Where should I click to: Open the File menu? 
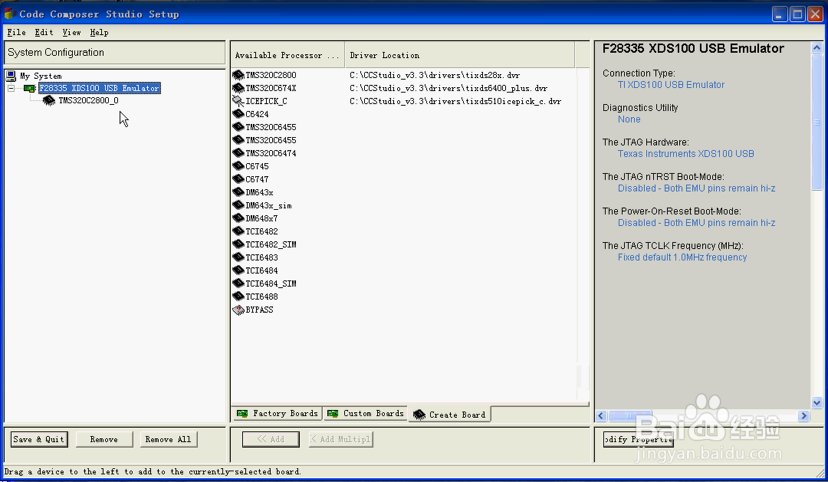16,32
